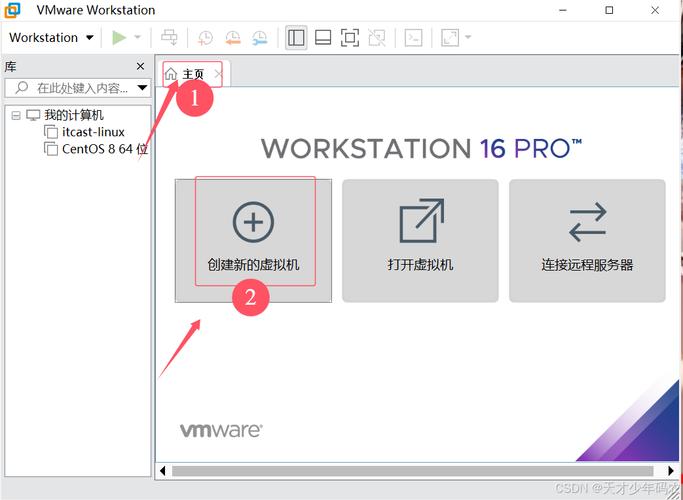
Task: Collapse the 我的计算机 tree node
Action: tap(15, 115)
